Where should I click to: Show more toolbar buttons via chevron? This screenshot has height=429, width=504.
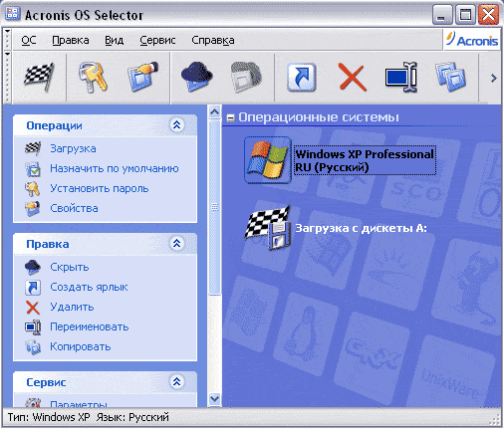click(493, 78)
